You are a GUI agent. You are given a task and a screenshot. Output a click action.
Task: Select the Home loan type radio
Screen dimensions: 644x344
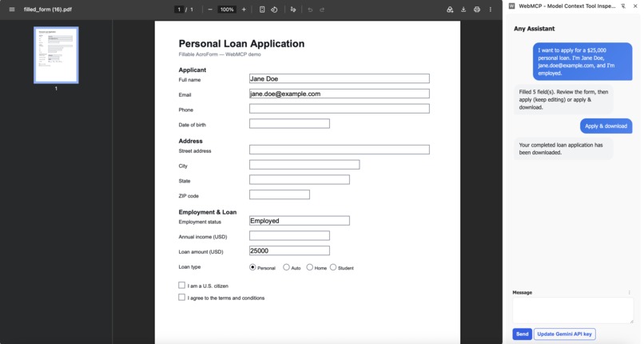point(310,267)
